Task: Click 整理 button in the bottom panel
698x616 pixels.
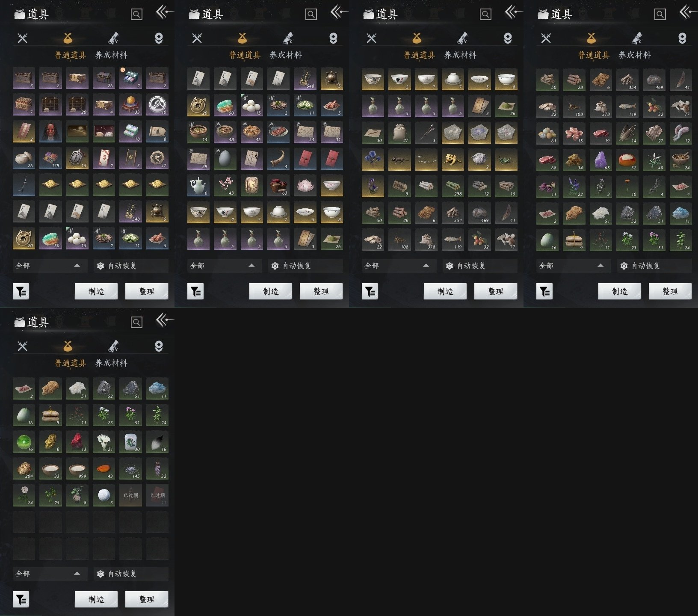Action: tap(147, 599)
